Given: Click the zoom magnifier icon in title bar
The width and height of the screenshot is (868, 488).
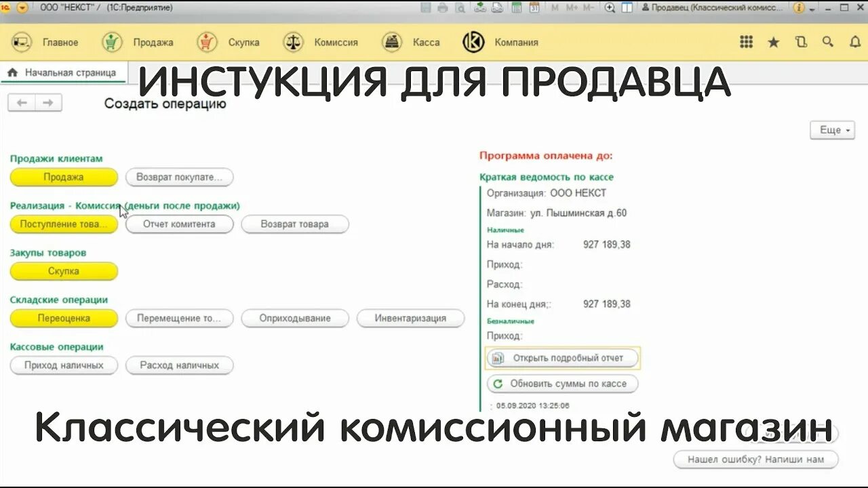Looking at the screenshot, I should [610, 7].
